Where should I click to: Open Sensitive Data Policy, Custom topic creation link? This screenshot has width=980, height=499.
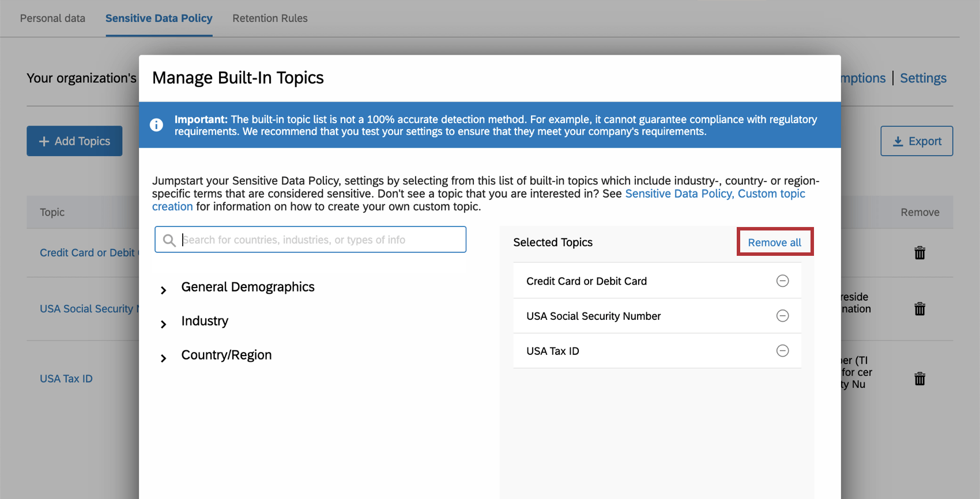(479, 200)
